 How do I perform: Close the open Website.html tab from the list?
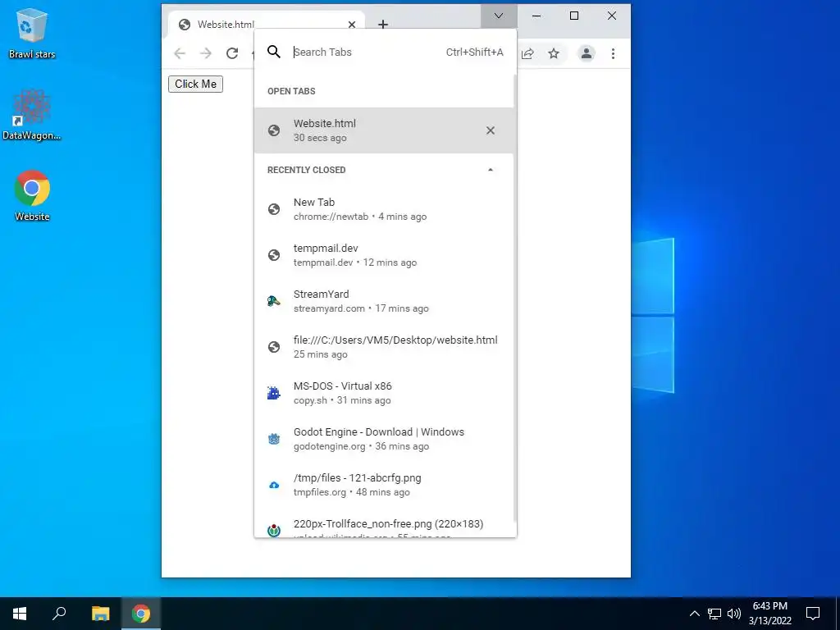(x=491, y=130)
